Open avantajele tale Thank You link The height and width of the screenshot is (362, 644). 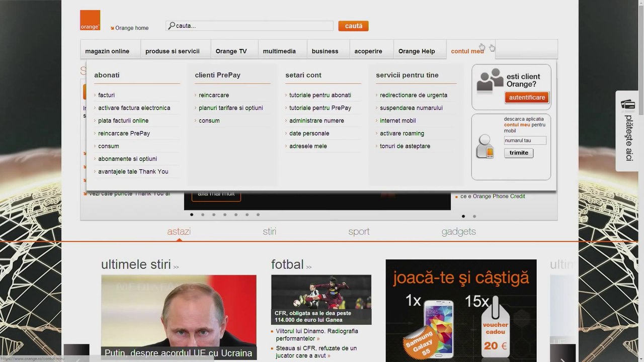(133, 171)
